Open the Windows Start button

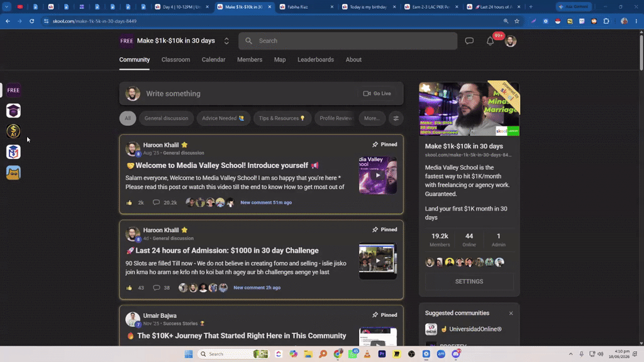[x=189, y=354]
